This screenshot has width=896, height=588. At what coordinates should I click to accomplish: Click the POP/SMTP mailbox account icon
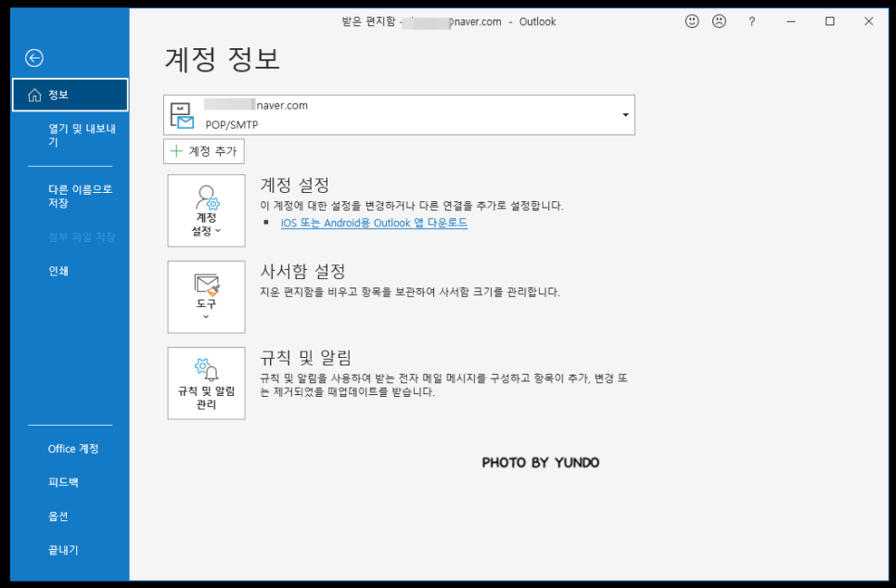183,115
